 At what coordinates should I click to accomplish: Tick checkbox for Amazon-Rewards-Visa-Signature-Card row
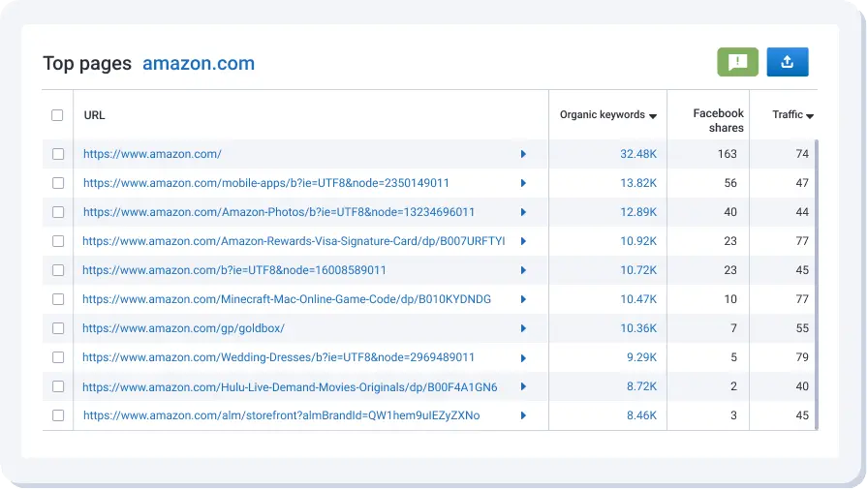coord(58,241)
